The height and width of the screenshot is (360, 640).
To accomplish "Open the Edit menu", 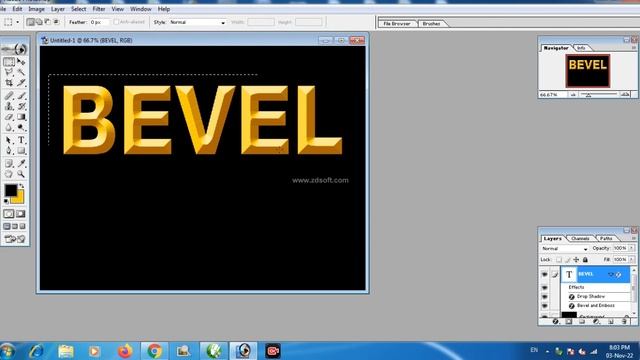I will tap(17, 9).
